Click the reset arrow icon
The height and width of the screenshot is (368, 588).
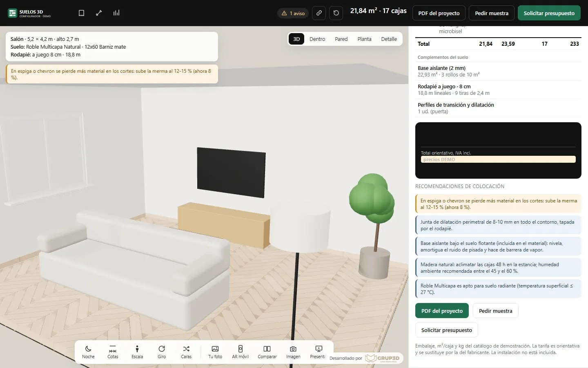pos(336,13)
